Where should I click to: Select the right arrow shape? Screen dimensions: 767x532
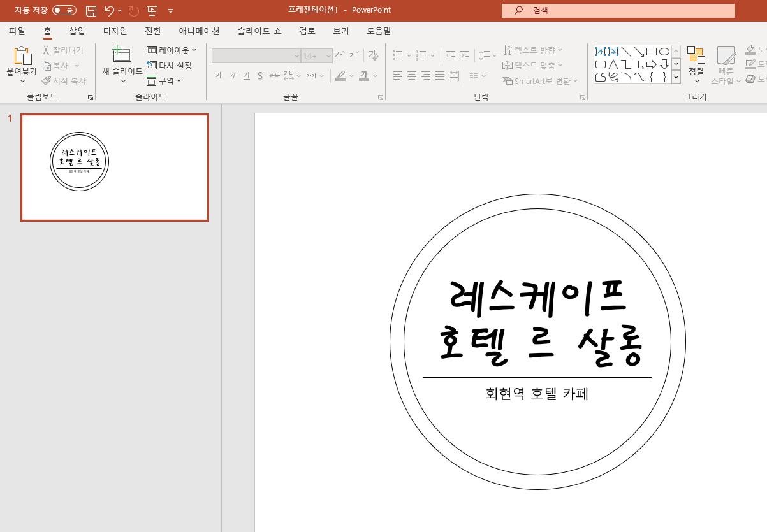(x=652, y=64)
